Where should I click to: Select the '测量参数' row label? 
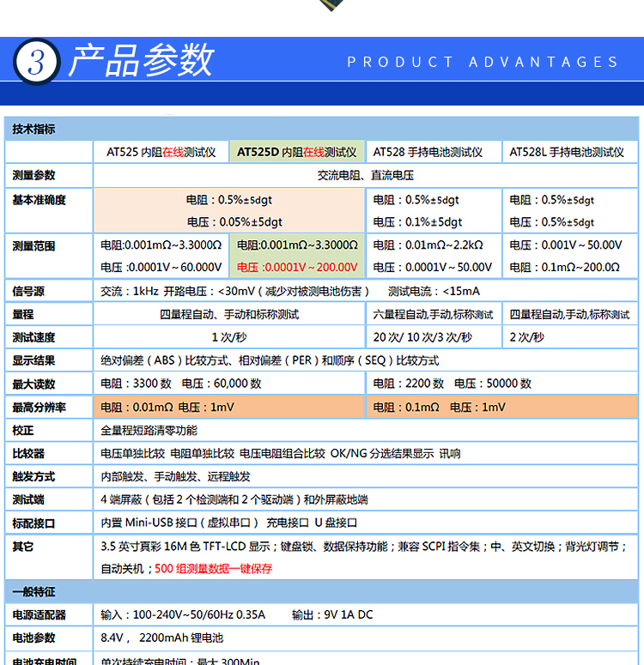33,175
